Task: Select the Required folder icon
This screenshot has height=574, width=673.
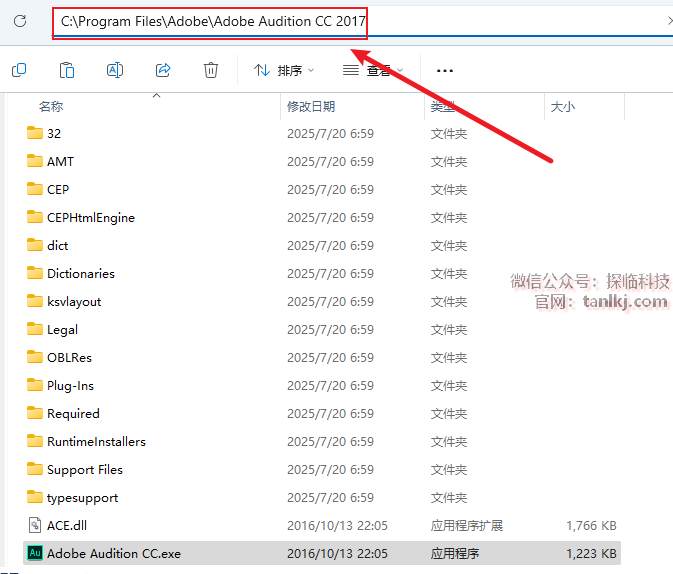Action: tap(35, 413)
